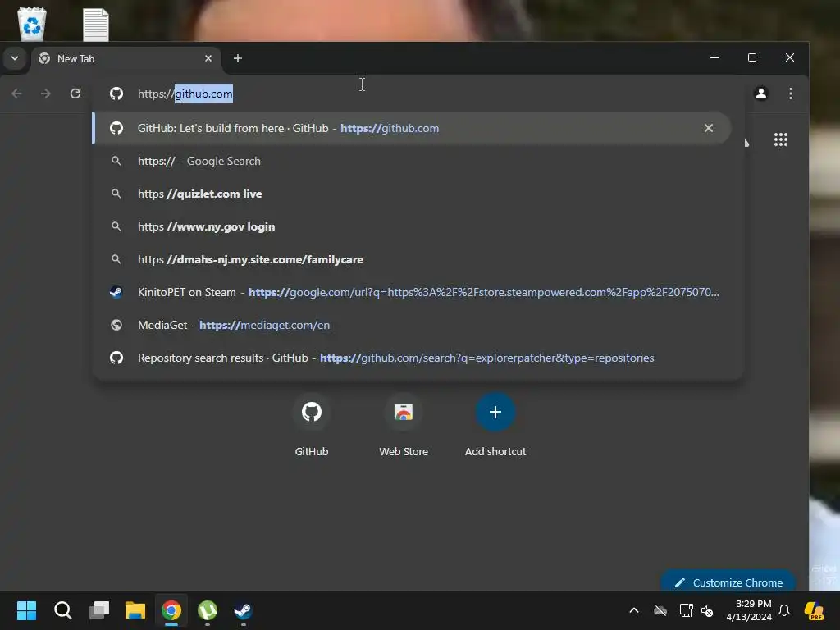Maximize the Chrome window
Image resolution: width=840 pixels, height=630 pixels.
click(752, 57)
